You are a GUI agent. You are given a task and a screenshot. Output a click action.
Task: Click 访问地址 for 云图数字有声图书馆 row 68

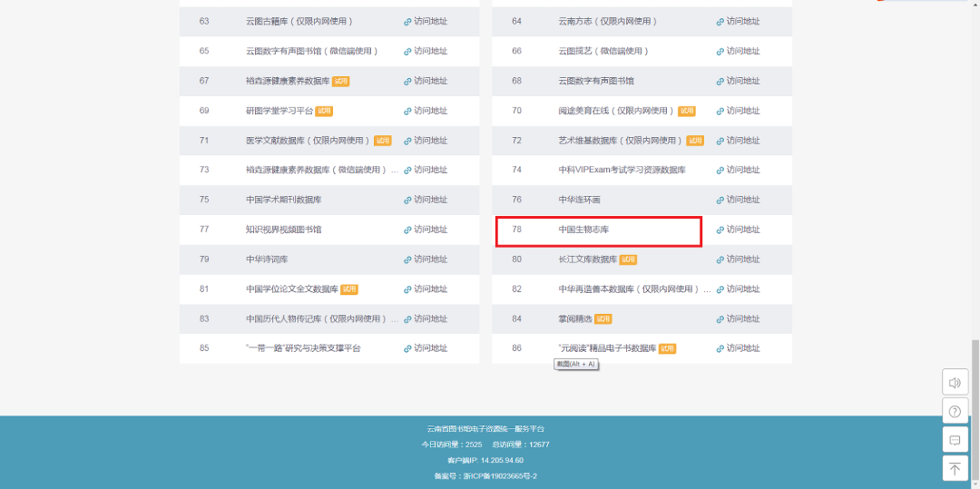pos(743,81)
